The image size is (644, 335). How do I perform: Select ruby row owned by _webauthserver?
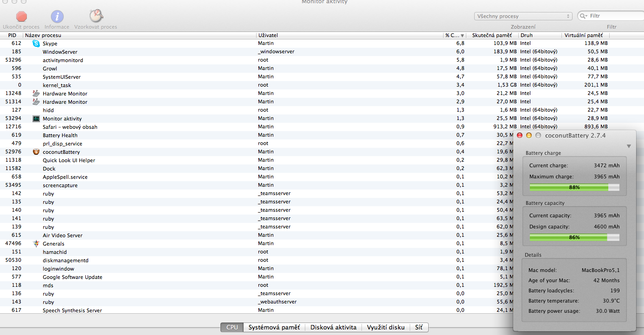(x=257, y=302)
